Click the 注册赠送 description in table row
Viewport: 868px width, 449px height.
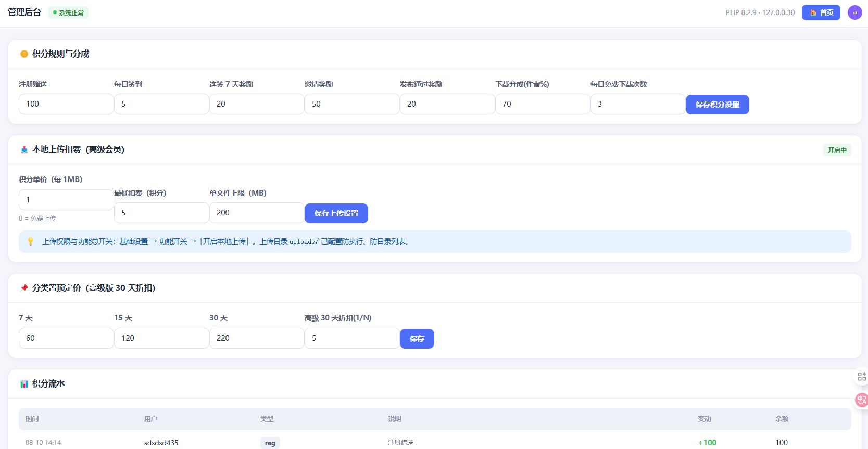point(400,443)
